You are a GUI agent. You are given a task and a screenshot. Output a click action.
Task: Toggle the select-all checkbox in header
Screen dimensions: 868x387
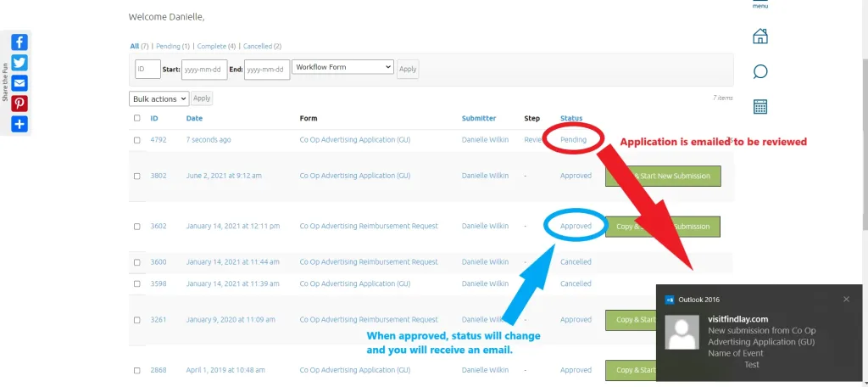pyautogui.click(x=137, y=118)
